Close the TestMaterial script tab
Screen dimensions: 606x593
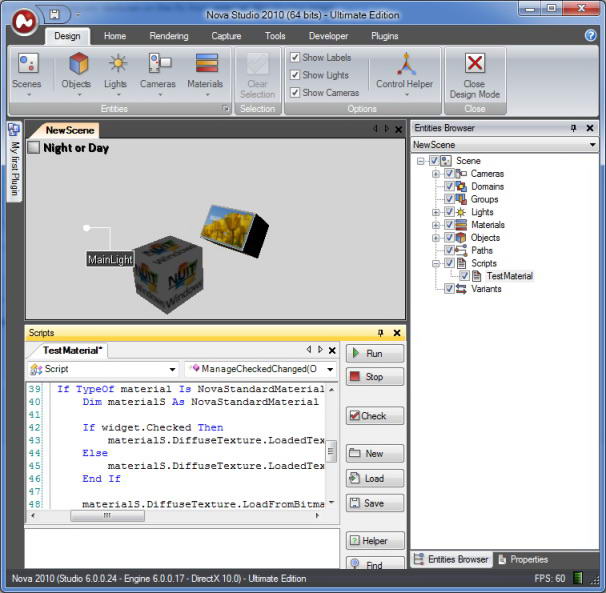tap(332, 350)
